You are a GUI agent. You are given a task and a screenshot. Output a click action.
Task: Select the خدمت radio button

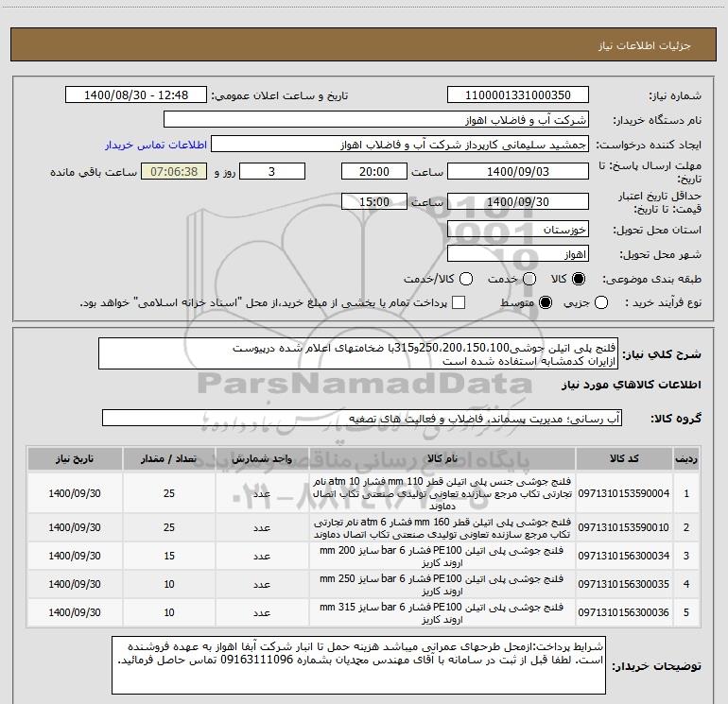pos(529,279)
